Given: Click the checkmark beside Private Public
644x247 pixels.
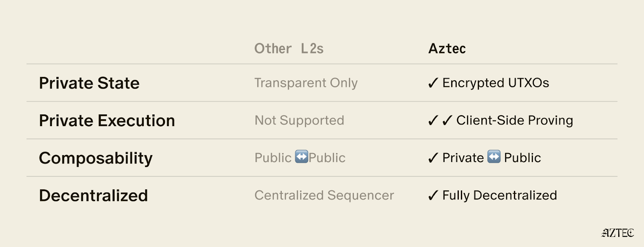Looking at the screenshot, I should (433, 158).
